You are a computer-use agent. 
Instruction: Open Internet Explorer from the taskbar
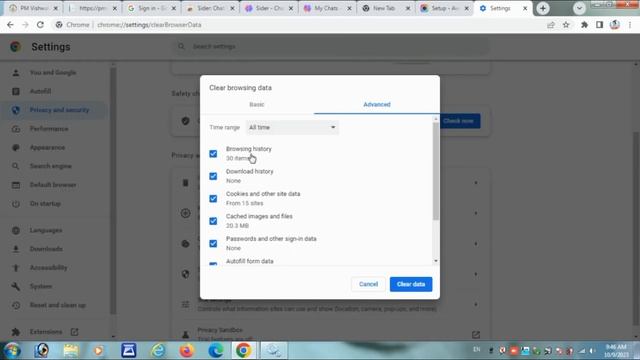[x=158, y=350]
